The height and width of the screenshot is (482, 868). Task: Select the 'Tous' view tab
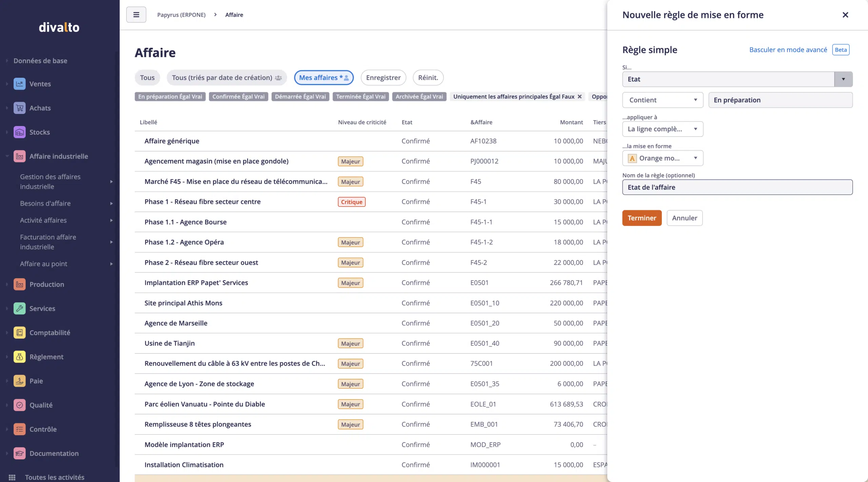click(x=147, y=78)
